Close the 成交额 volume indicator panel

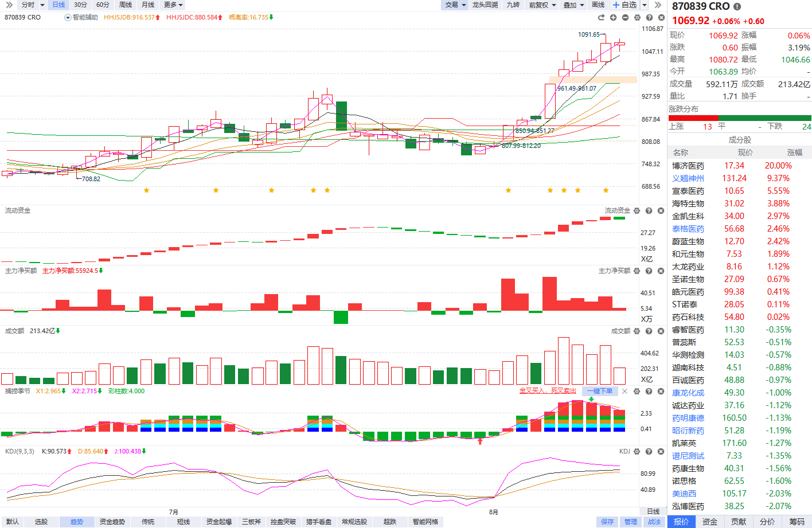[x=661, y=331]
